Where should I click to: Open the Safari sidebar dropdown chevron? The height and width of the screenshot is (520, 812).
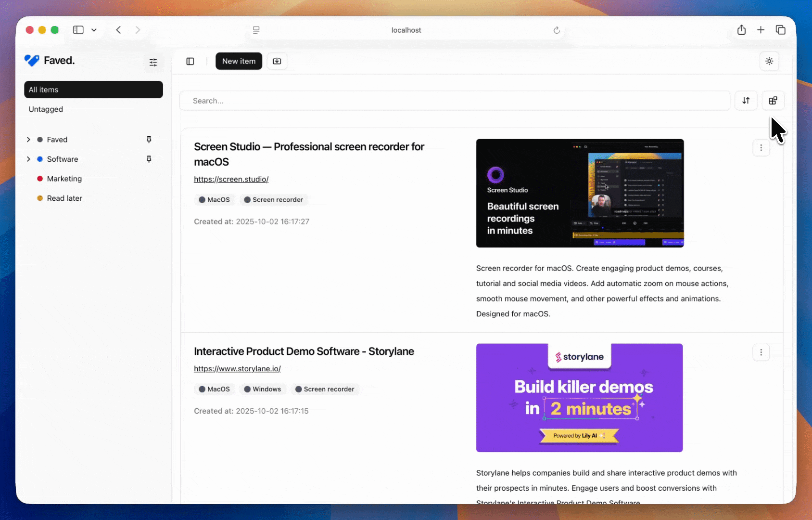coord(94,30)
